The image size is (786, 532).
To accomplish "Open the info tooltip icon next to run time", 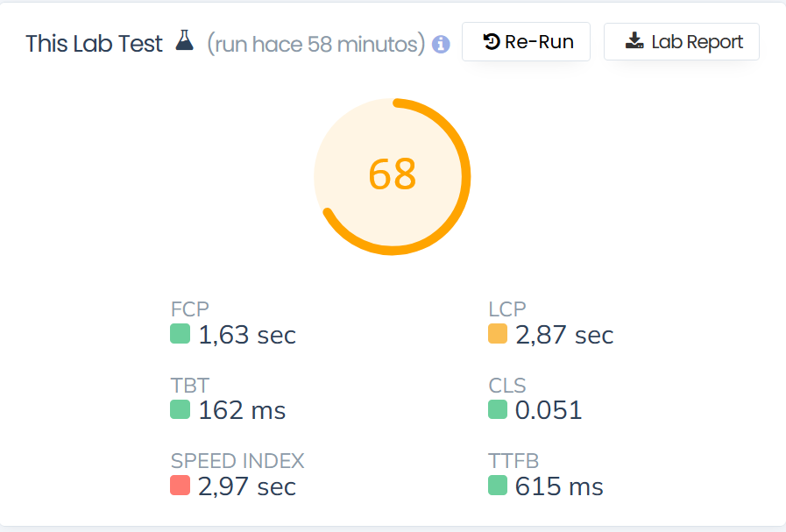I will (x=440, y=44).
